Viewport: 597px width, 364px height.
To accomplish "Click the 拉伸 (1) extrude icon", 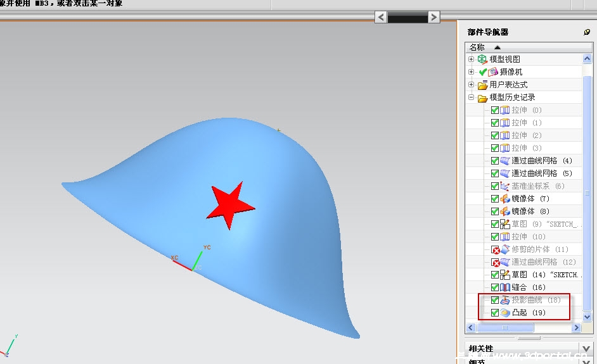I will click(x=505, y=122).
